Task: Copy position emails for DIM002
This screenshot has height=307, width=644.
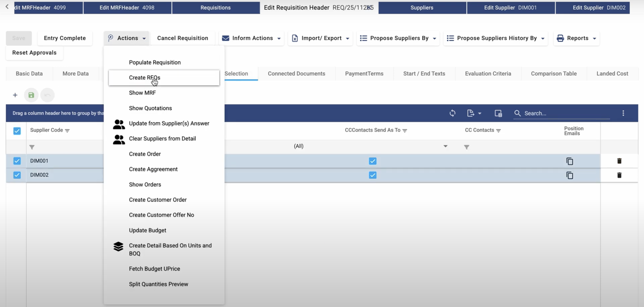Action: 570,175
